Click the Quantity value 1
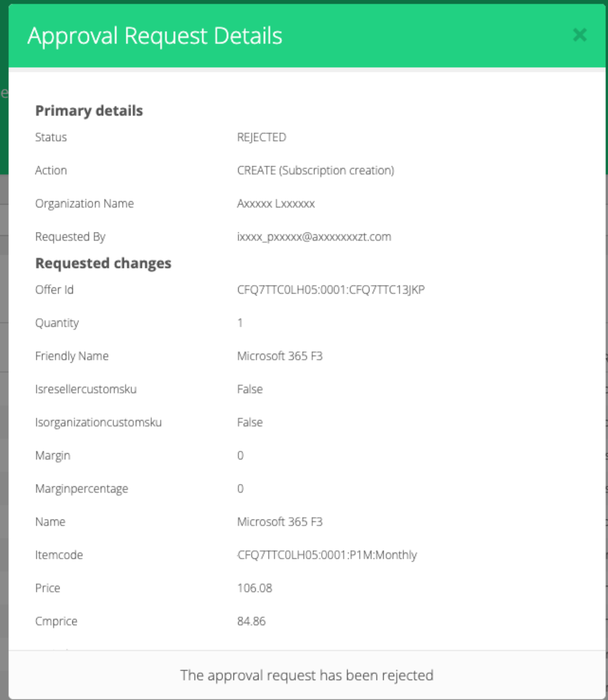 point(240,323)
